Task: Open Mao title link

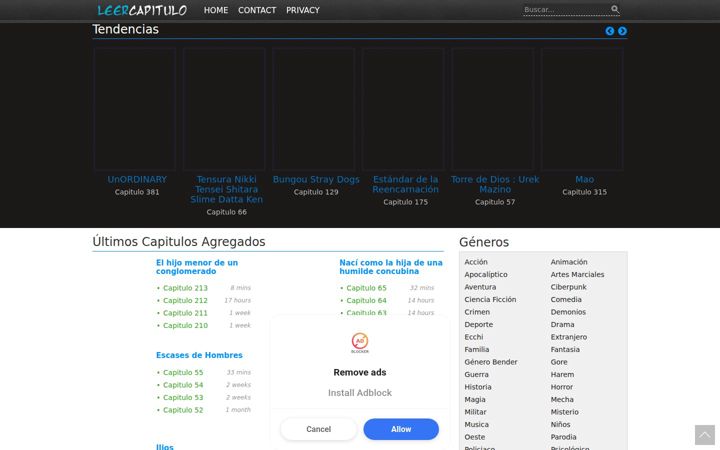Action: [x=585, y=180]
